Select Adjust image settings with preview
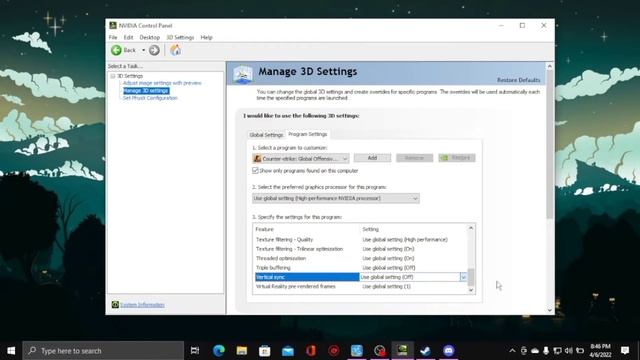The image size is (640, 360). tap(162, 83)
